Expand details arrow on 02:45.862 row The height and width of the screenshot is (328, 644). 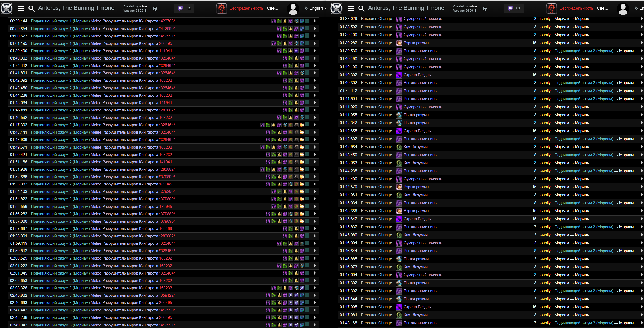point(315,295)
